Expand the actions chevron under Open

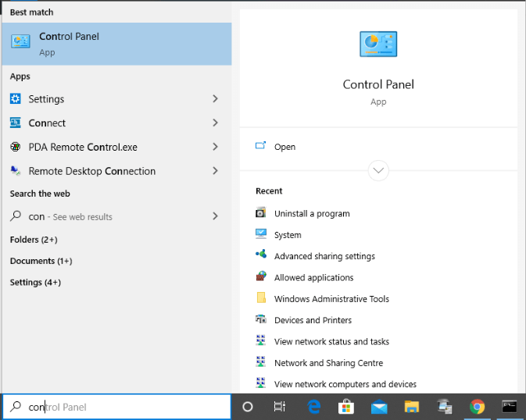pyautogui.click(x=378, y=171)
